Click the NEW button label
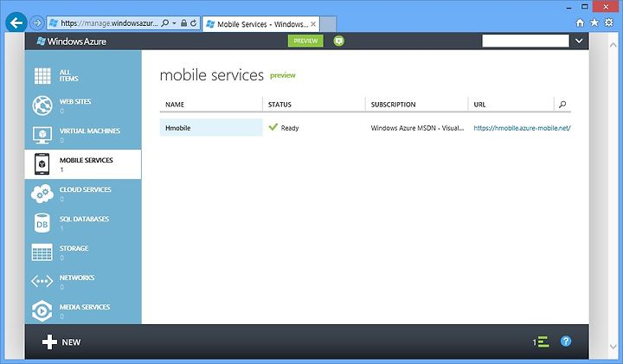This screenshot has height=364, width=623. click(71, 342)
